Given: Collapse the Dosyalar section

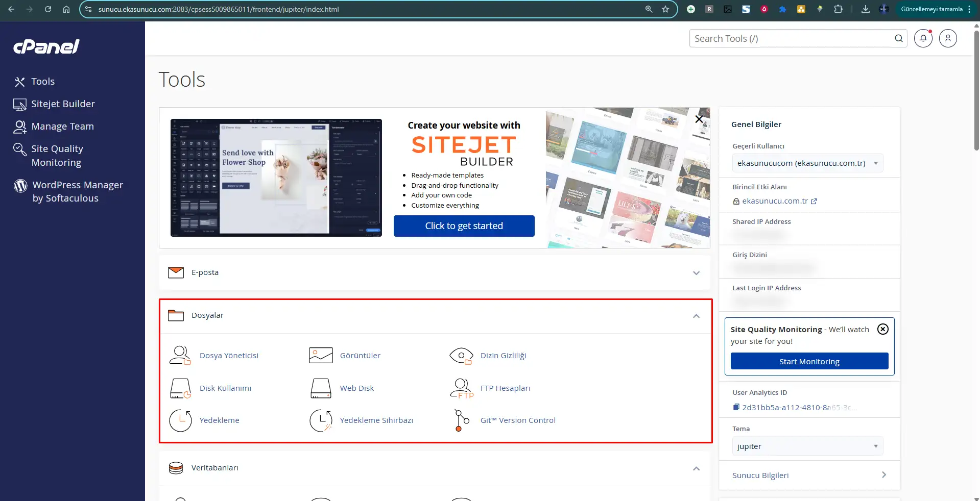Looking at the screenshot, I should pyautogui.click(x=696, y=316).
